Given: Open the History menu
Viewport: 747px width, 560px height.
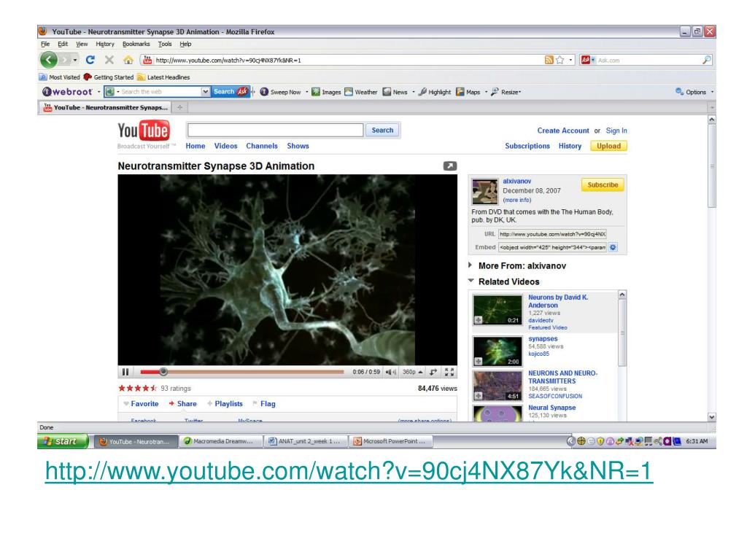Looking at the screenshot, I should 105,44.
